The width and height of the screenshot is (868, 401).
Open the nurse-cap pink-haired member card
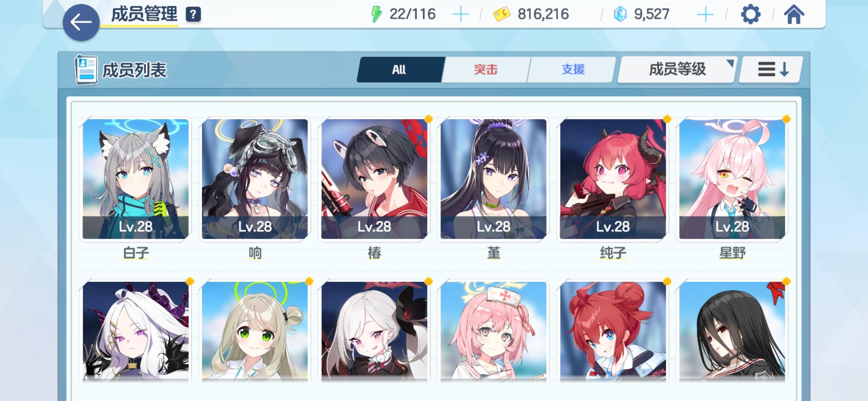(493, 331)
